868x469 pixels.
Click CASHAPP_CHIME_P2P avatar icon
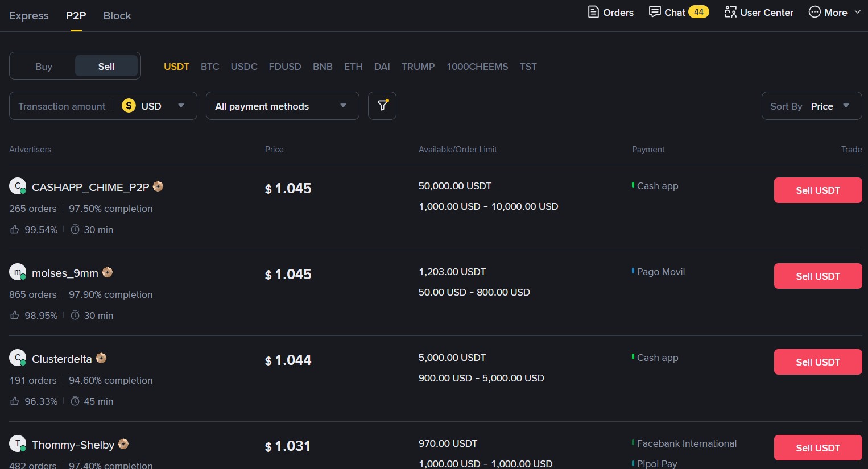coord(18,186)
